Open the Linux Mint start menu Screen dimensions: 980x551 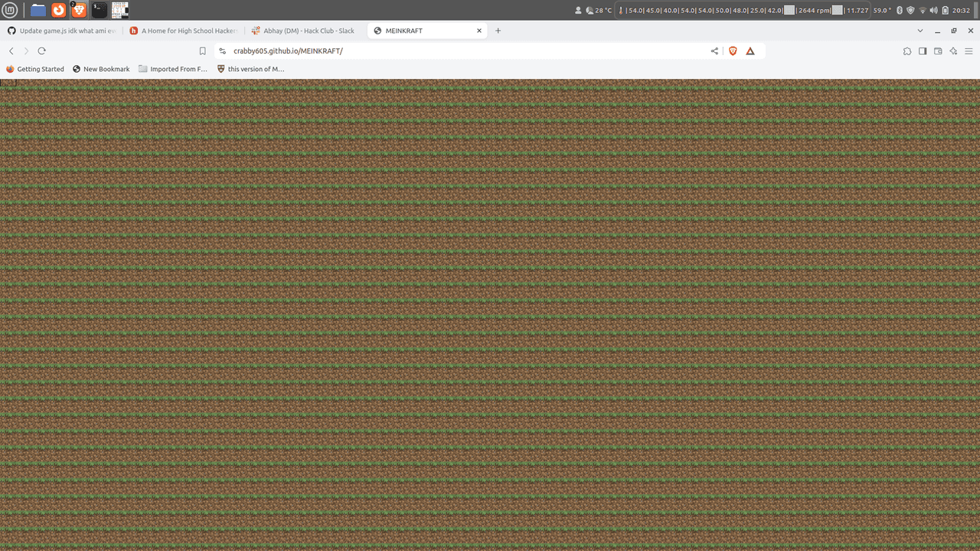[10, 10]
